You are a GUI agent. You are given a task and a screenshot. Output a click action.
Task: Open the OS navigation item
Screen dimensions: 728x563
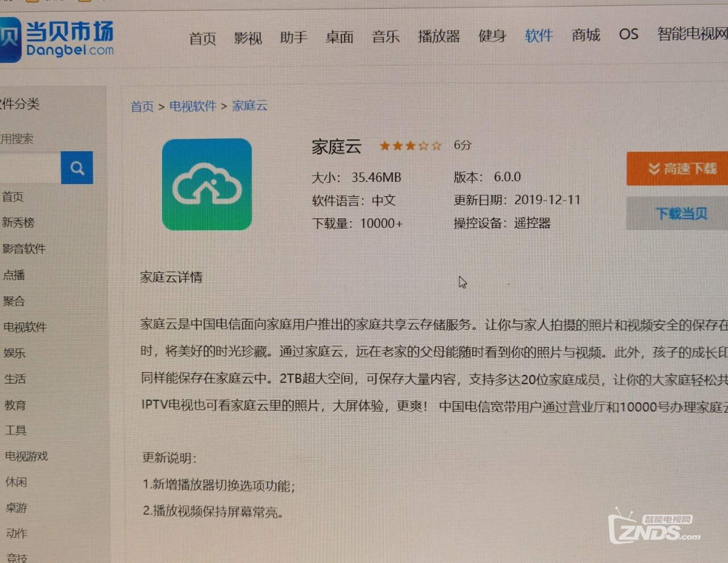click(x=628, y=35)
